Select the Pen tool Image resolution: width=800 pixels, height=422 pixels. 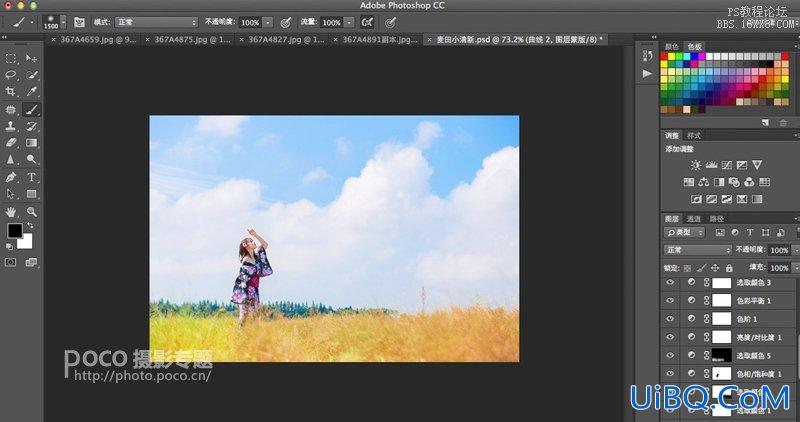point(11,177)
